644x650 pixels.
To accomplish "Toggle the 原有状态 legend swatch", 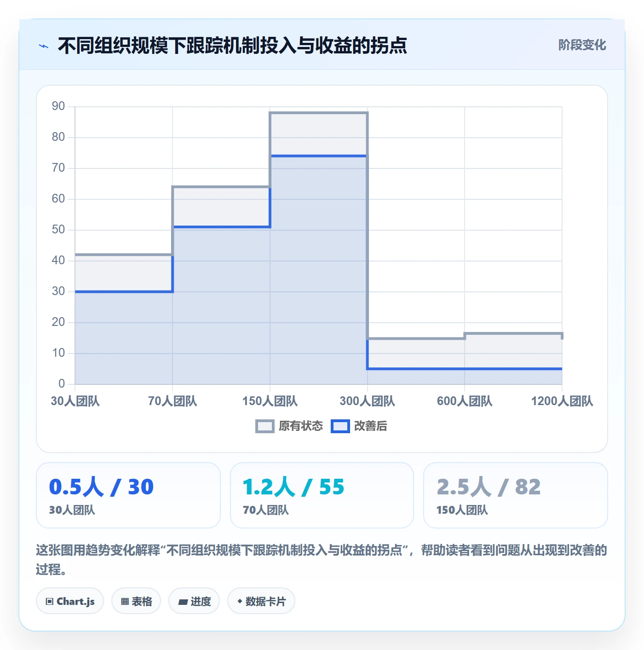I will coord(264,426).
